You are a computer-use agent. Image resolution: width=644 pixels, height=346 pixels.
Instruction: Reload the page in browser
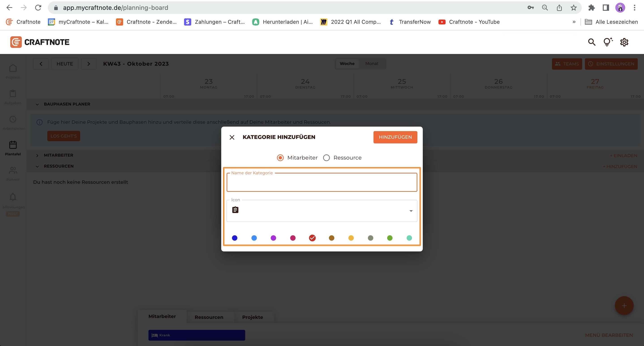38,8
